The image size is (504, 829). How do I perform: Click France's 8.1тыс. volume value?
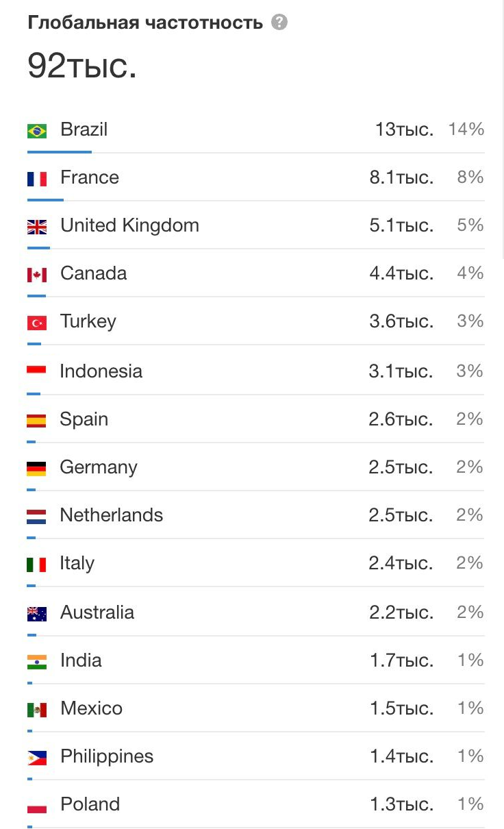[401, 178]
